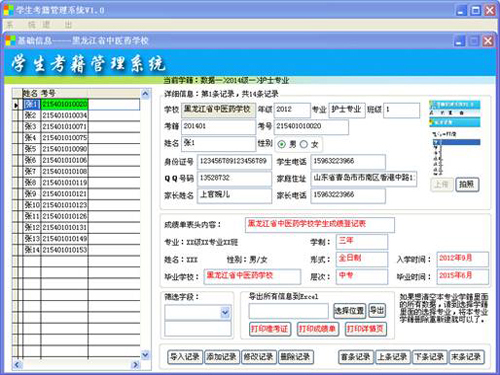
Task: Select the 张14 row in student list
Action: coord(81,250)
